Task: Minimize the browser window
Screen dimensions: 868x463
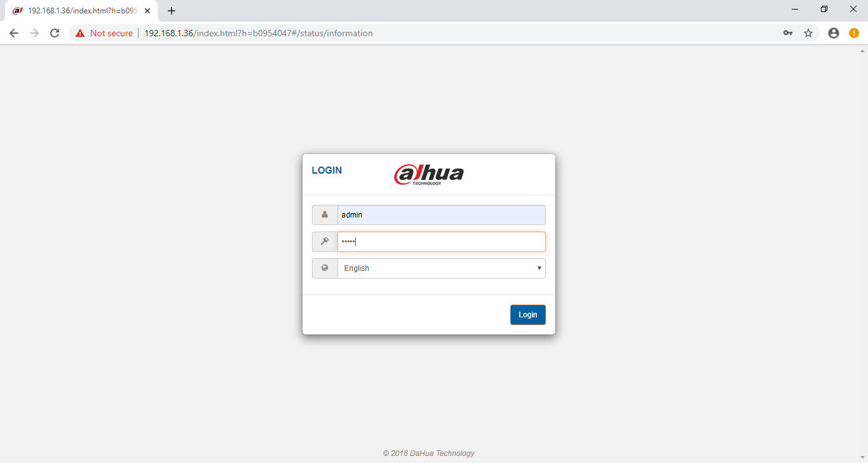Action: [795, 10]
